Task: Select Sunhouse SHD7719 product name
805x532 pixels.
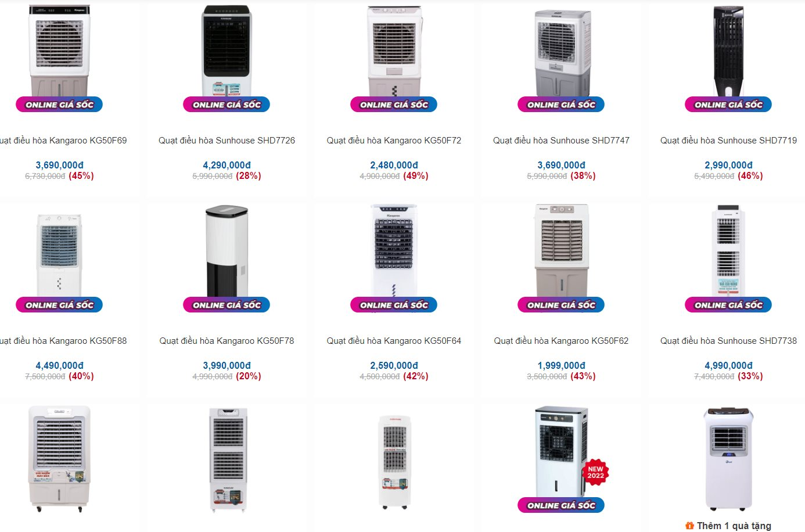Action: pyautogui.click(x=728, y=141)
